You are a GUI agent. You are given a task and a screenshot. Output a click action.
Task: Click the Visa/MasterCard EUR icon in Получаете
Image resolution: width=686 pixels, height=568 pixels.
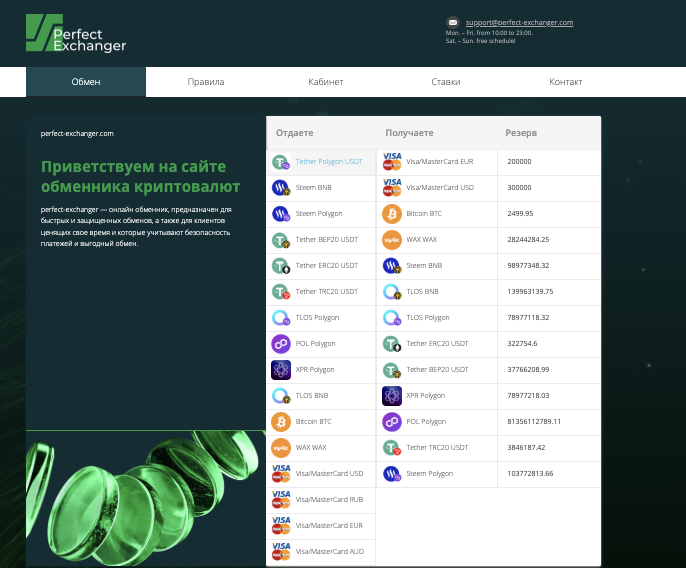(392, 161)
